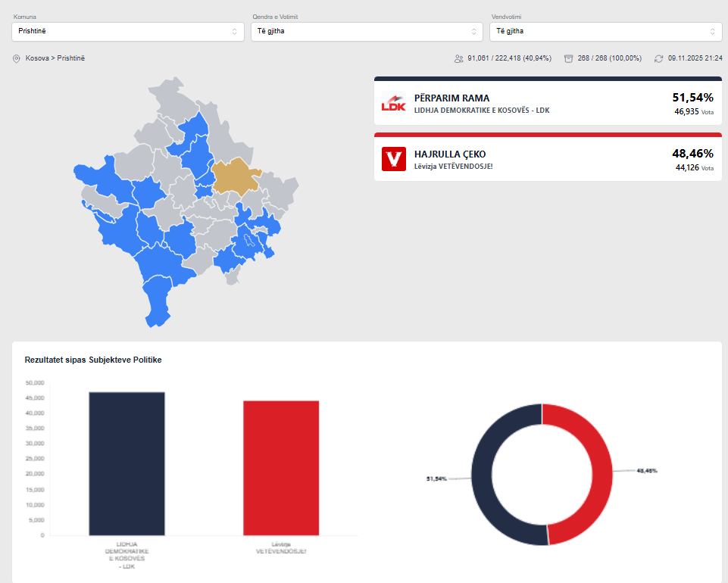Click the Vetëvendosje red V logo
Image resolution: width=728 pixels, height=583 pixels.
394,159
